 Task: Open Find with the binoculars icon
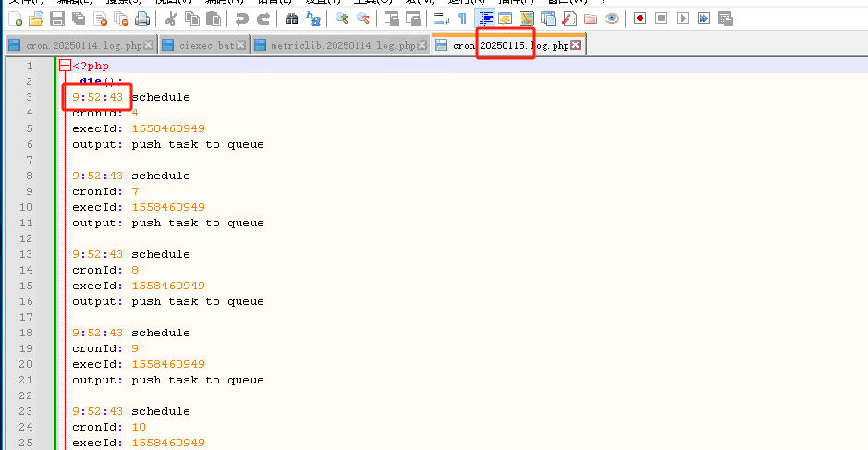tap(291, 18)
